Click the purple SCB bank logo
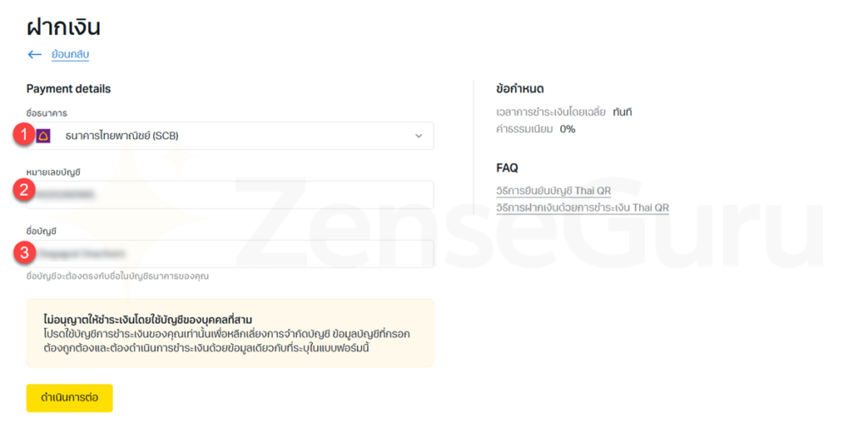This screenshot has width=868, height=433. pos(43,136)
